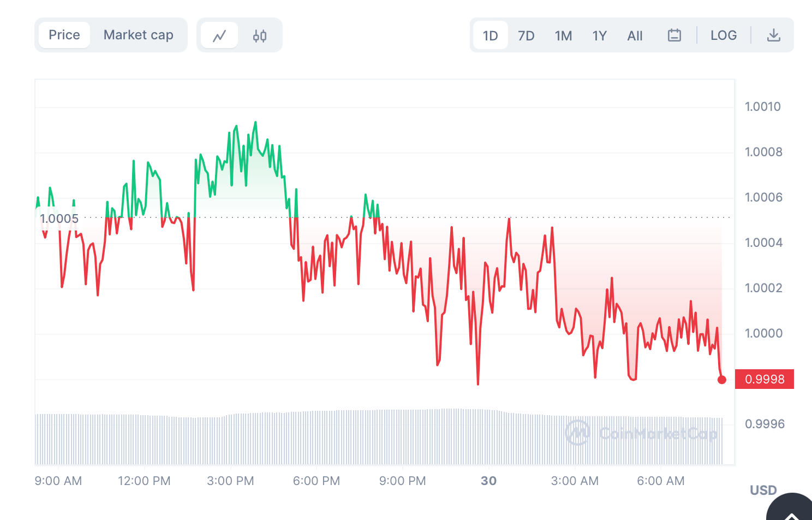
Task: Click the 6:00 PM time label
Action: (x=317, y=481)
